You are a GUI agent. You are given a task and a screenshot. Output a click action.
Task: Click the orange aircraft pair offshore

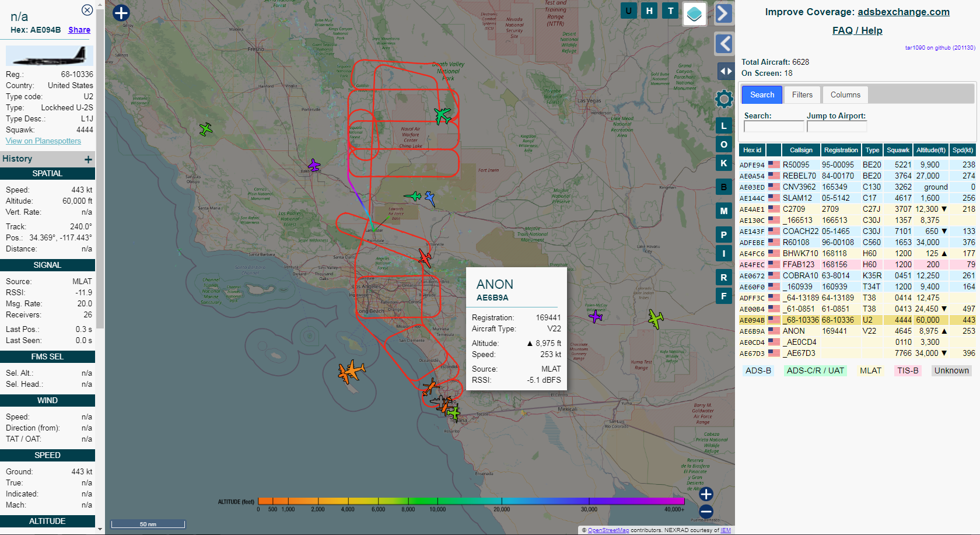tap(351, 371)
